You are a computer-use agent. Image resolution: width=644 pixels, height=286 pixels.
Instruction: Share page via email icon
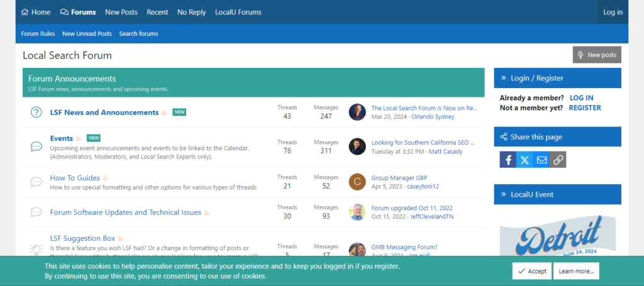[541, 160]
